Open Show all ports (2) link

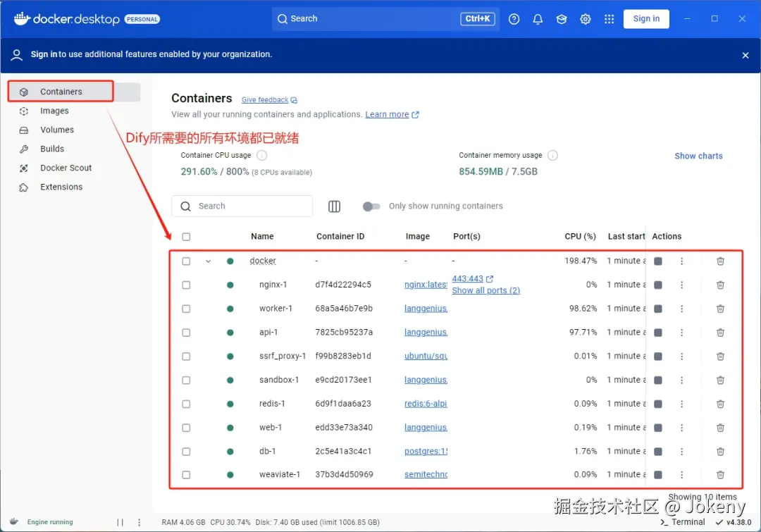[485, 290]
